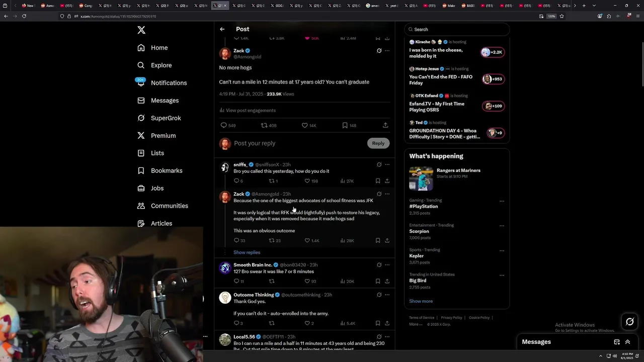The height and width of the screenshot is (362, 644).
Task: Click the Grok floating button
Action: click(630, 322)
